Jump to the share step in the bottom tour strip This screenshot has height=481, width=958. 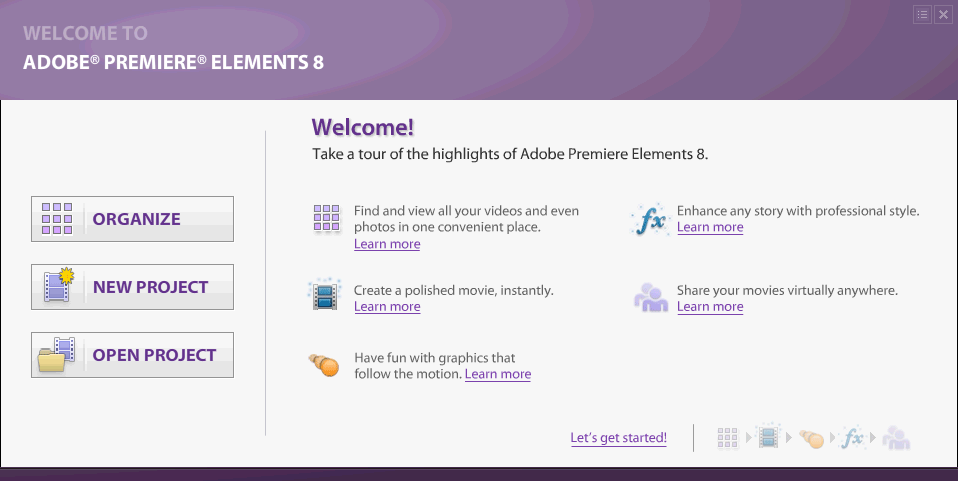pyautogui.click(x=896, y=438)
